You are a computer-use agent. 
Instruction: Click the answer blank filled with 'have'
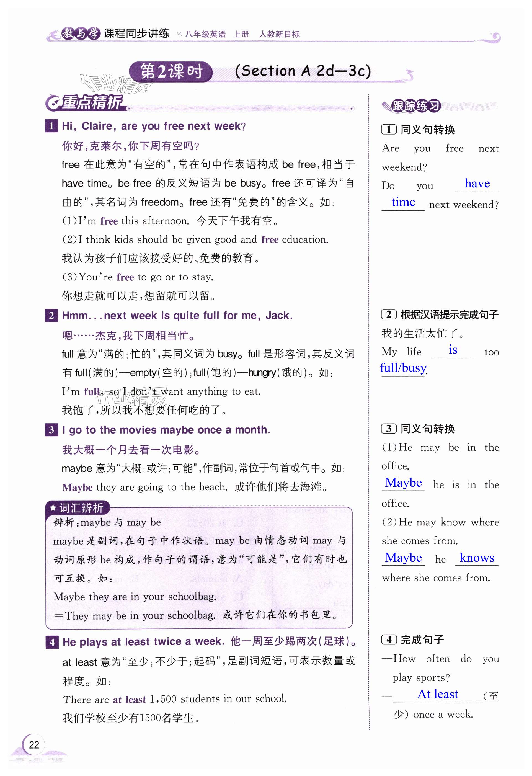(x=477, y=184)
